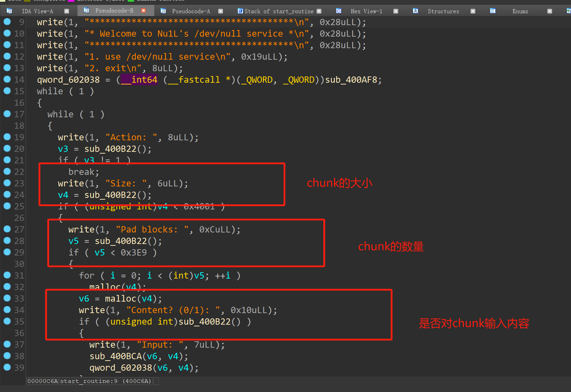571x392 pixels.
Task: Toggle breakpoint dot on line 24
Action: pos(7,194)
